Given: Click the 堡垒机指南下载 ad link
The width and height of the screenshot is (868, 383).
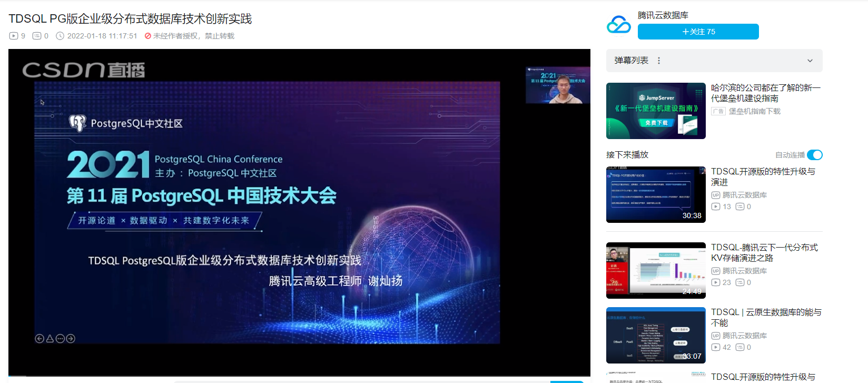Looking at the screenshot, I should point(754,111).
